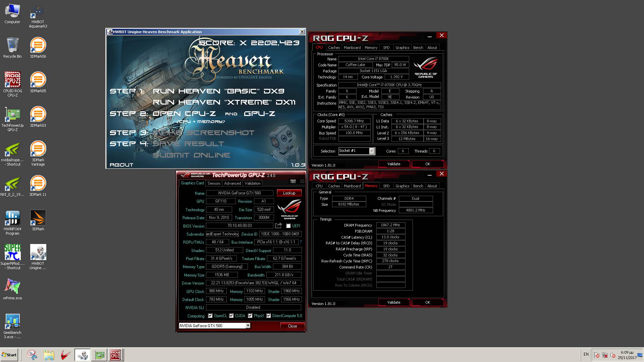
Task: Launch the CPUID ROG CPU-Z desktop shortcut
Action: (12, 84)
